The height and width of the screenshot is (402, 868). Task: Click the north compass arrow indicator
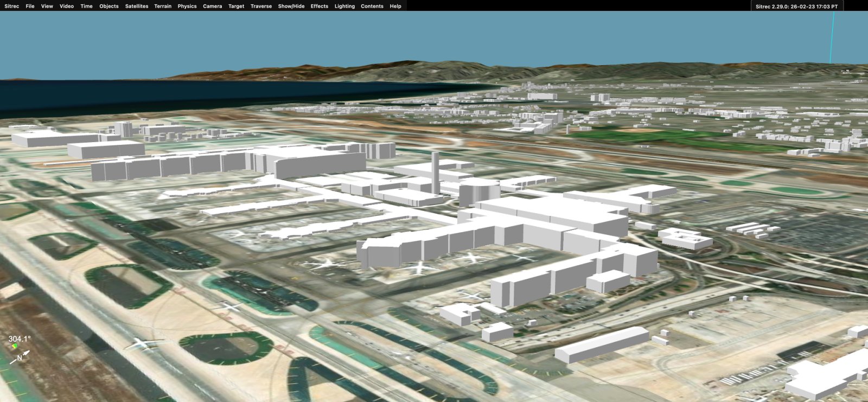click(20, 357)
